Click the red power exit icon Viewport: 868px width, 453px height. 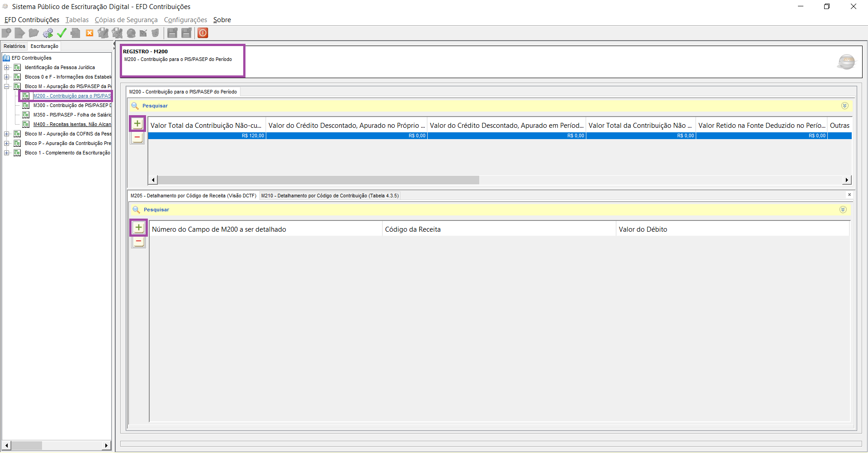203,33
